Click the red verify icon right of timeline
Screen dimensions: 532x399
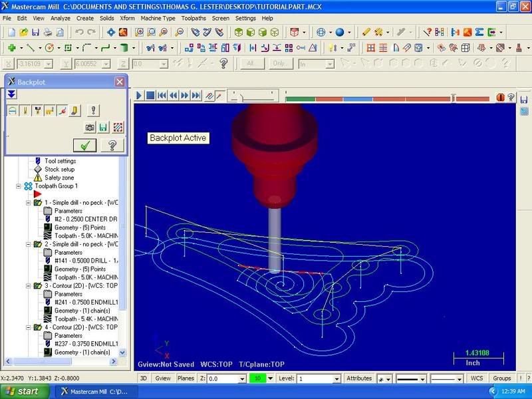(500, 97)
